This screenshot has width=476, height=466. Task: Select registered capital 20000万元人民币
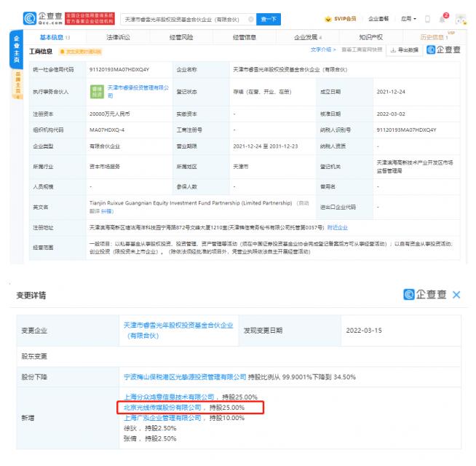[x=110, y=114]
